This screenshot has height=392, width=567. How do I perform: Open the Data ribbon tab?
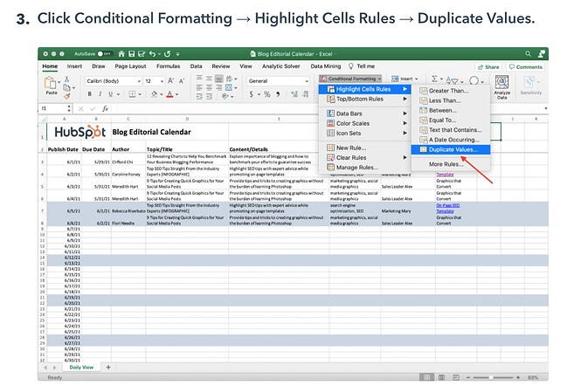click(196, 66)
